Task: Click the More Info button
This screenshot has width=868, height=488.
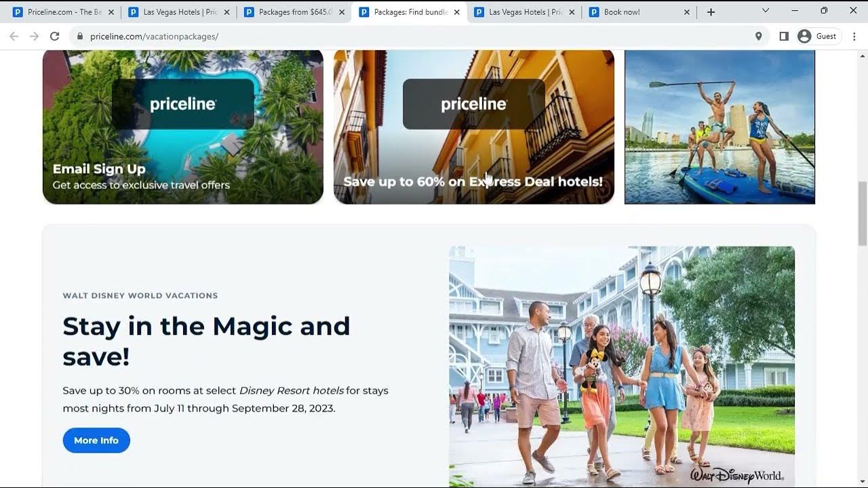Action: 96,441
